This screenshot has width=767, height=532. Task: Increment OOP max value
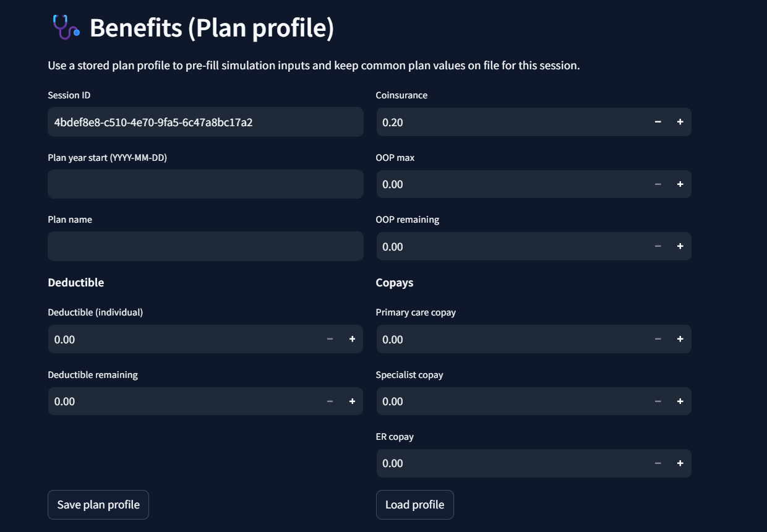[680, 184]
